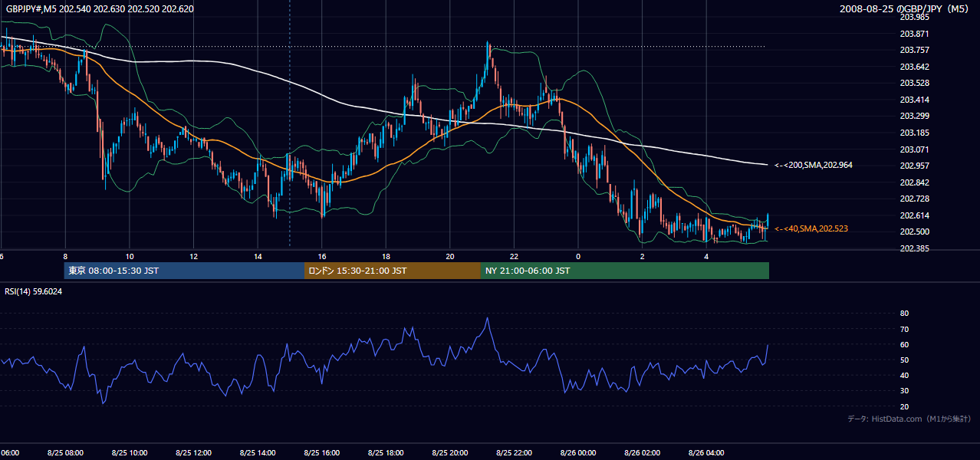980x460 pixels.
Task: Click price axis value 203.642
Action: point(914,67)
